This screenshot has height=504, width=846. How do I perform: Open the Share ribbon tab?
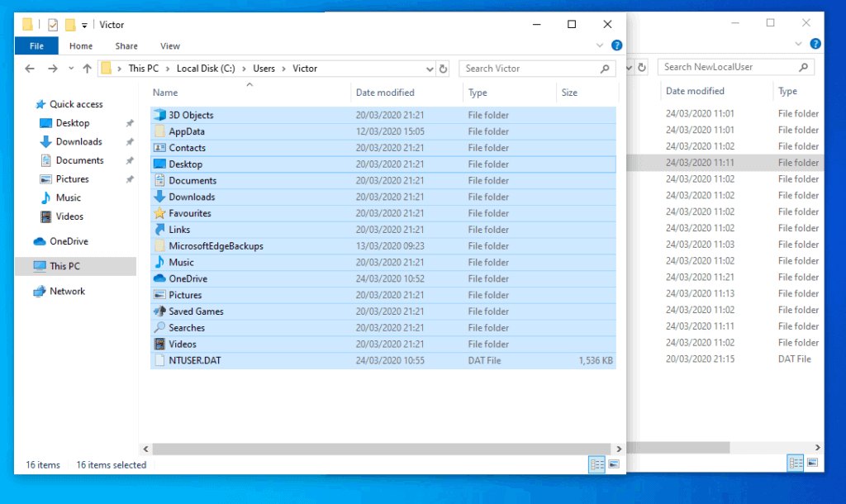[126, 46]
